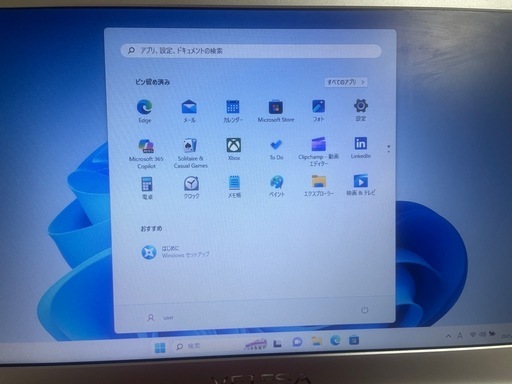Open the ペイント (Paint) app
The height and width of the screenshot is (384, 512).
[277, 186]
